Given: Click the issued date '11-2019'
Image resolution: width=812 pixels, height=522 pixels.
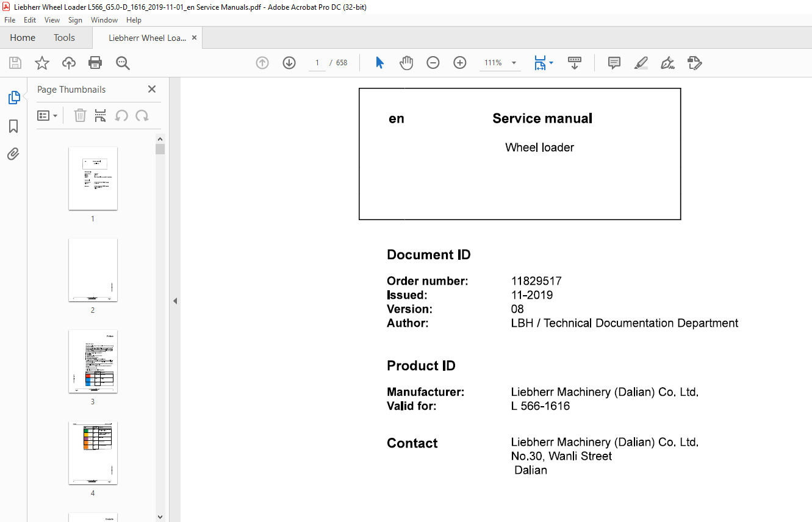Looking at the screenshot, I should [x=532, y=295].
